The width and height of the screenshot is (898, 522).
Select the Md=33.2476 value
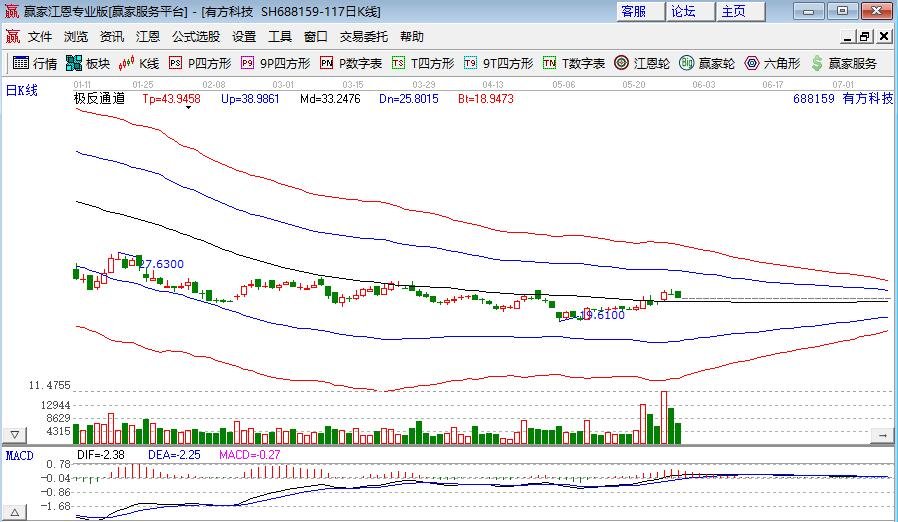point(330,99)
